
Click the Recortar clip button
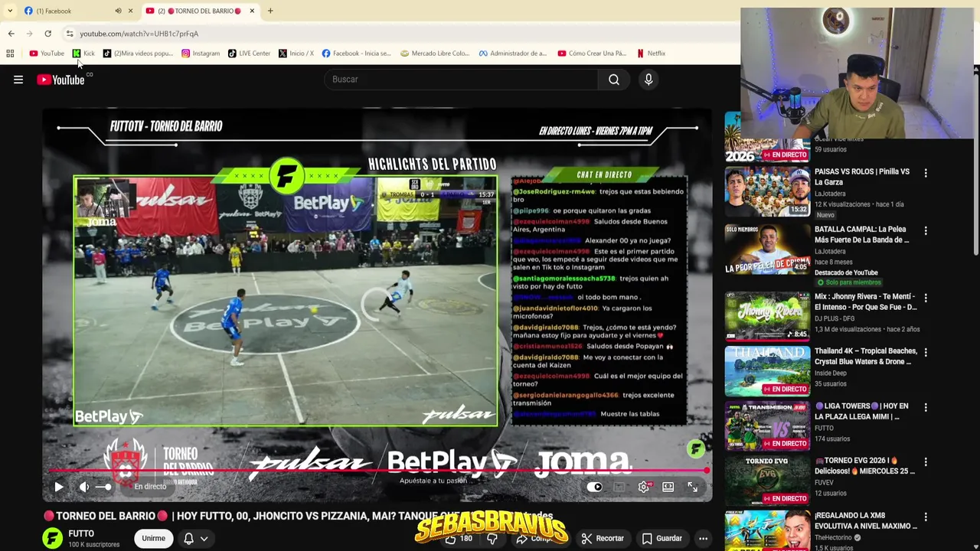pos(603,539)
